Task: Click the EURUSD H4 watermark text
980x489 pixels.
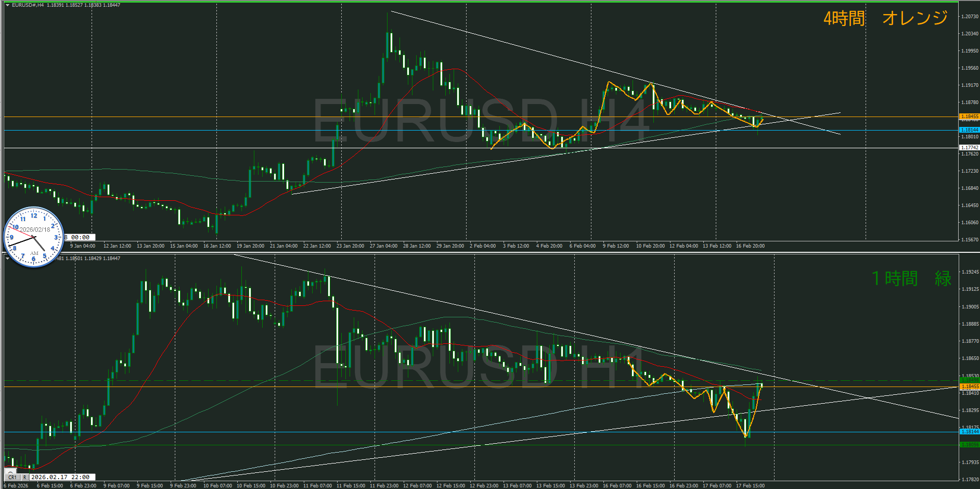Action: tap(481, 121)
